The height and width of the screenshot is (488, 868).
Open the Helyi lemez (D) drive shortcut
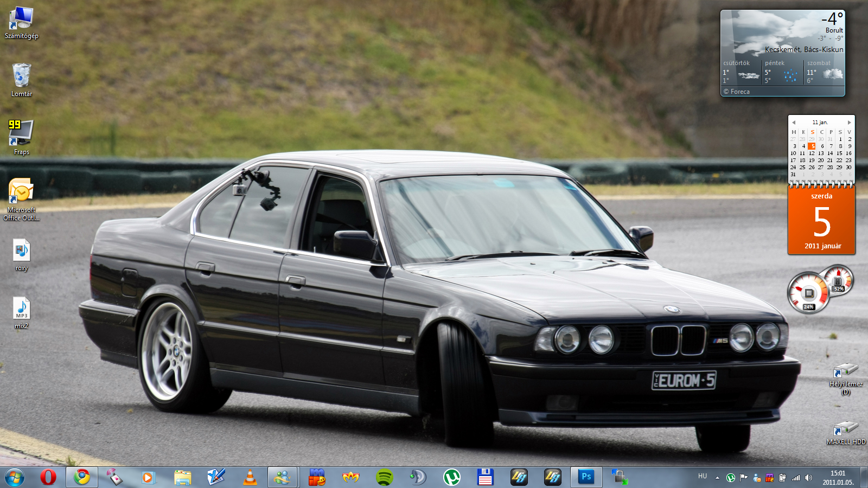(845, 379)
